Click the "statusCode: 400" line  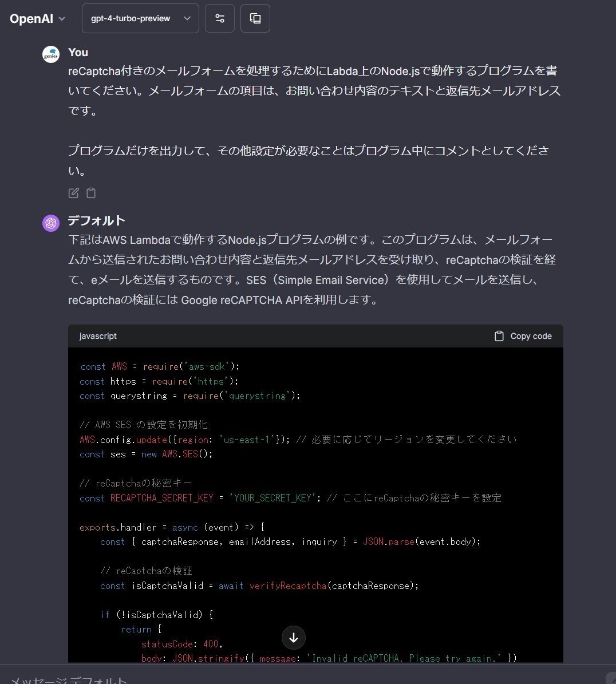[182, 644]
